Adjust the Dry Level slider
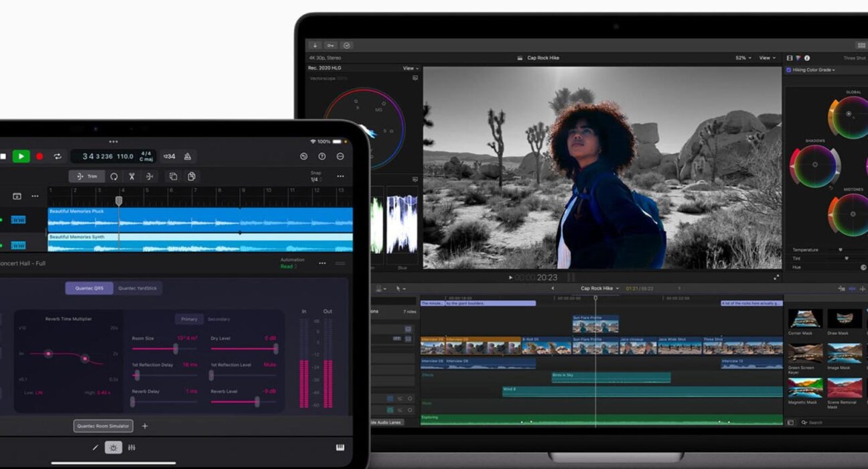 [x=244, y=349]
